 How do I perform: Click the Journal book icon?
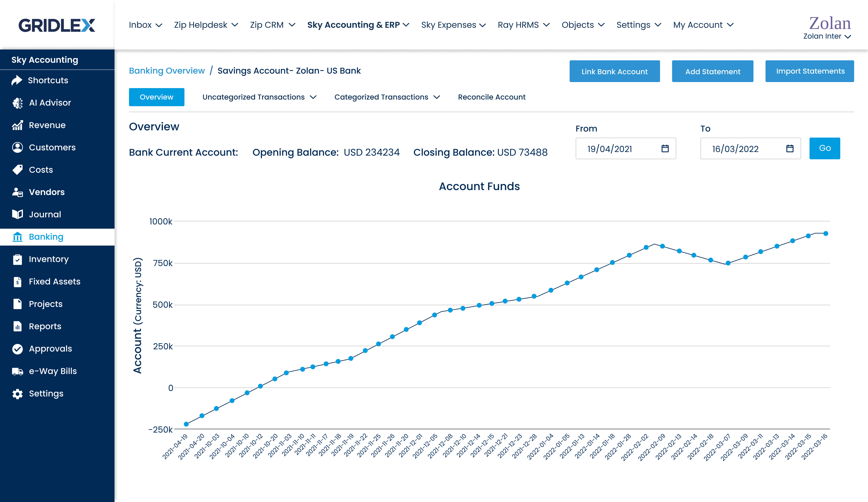[18, 214]
